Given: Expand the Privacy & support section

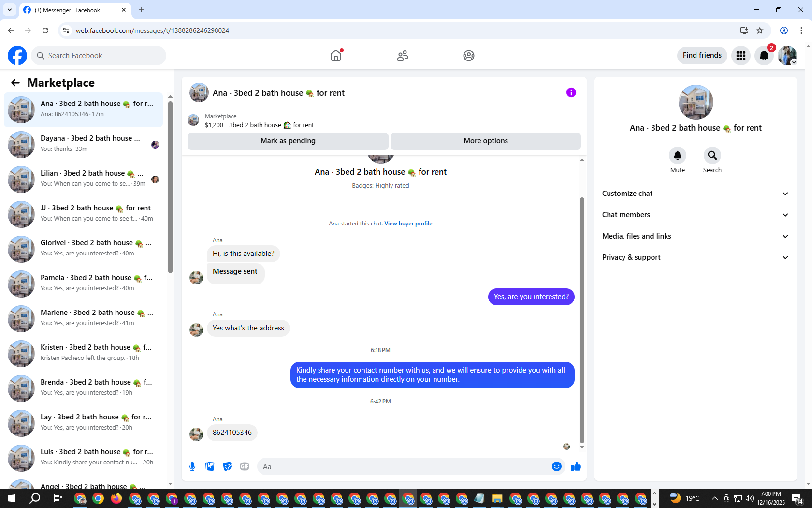Looking at the screenshot, I should 696,257.
